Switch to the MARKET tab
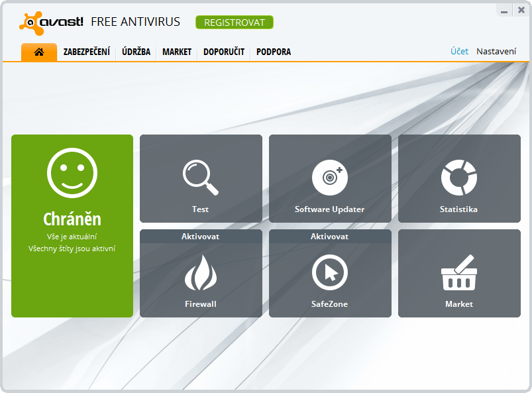532x393 pixels. (x=177, y=52)
